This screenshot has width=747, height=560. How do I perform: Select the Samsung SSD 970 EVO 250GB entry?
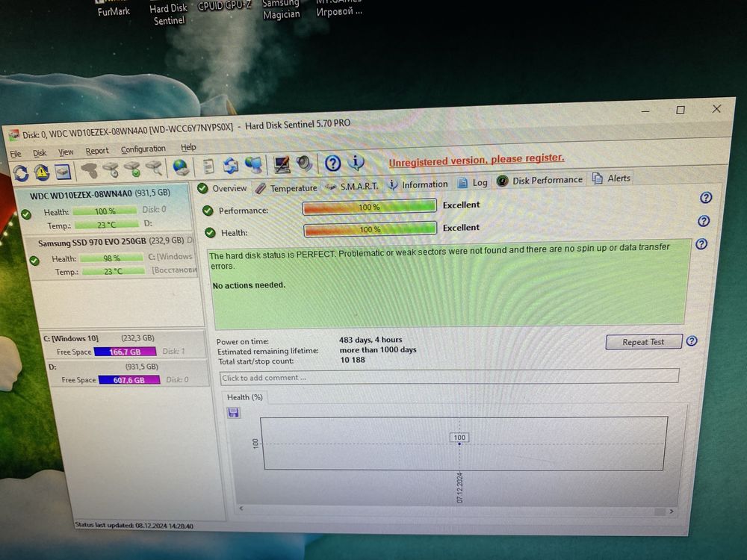114,257
